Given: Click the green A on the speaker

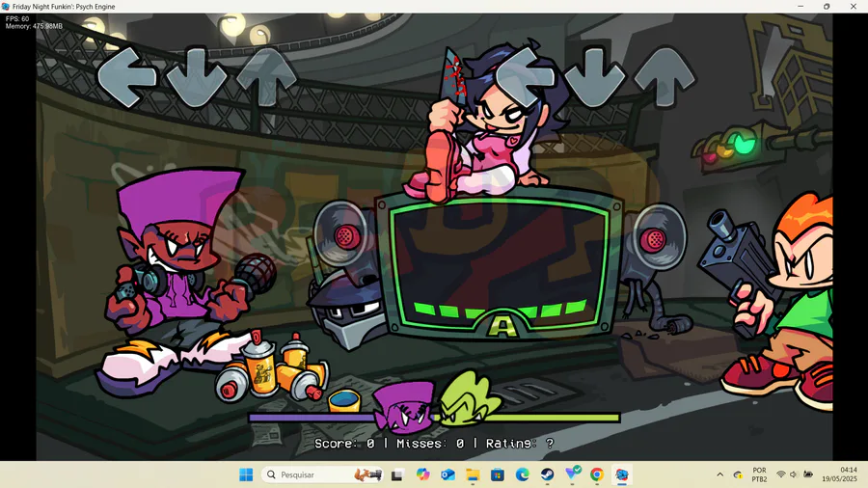Looking at the screenshot, I should (502, 326).
